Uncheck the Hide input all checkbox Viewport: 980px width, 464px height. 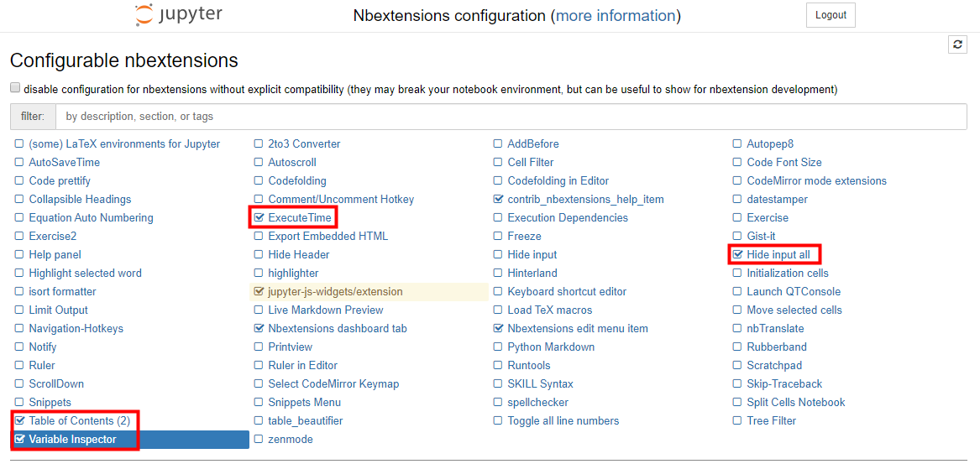point(737,255)
